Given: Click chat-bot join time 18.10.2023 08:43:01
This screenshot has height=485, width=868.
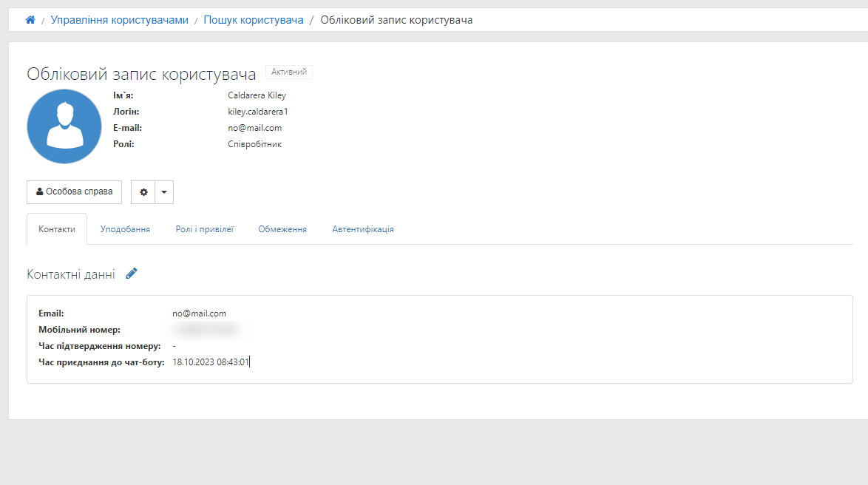Looking at the screenshot, I should coord(211,362).
